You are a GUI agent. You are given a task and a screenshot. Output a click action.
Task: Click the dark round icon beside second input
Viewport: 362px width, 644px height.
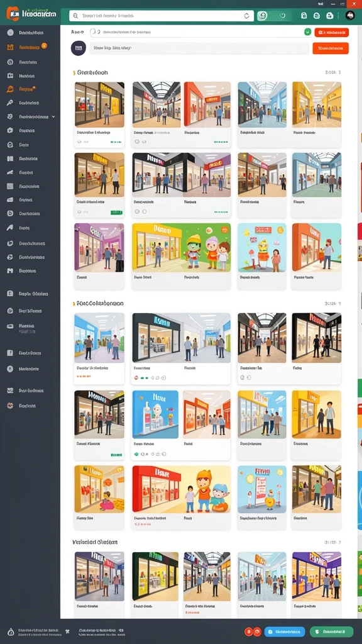[x=78, y=48]
